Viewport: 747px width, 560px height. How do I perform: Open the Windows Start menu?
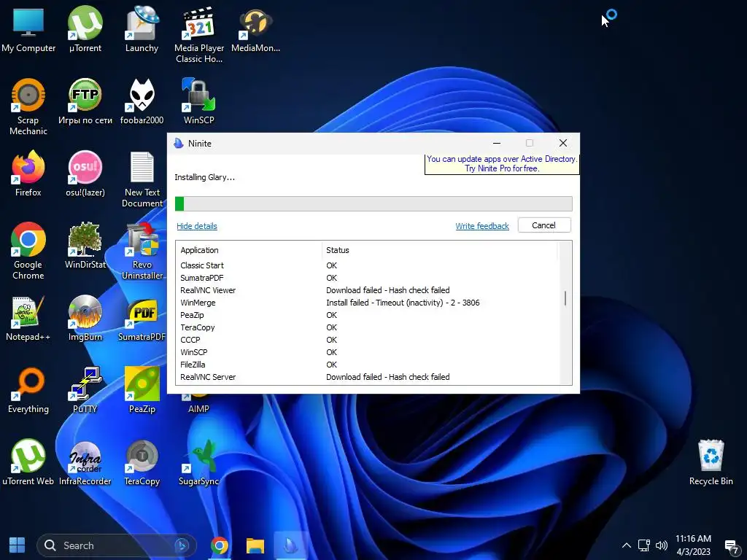tap(18, 545)
